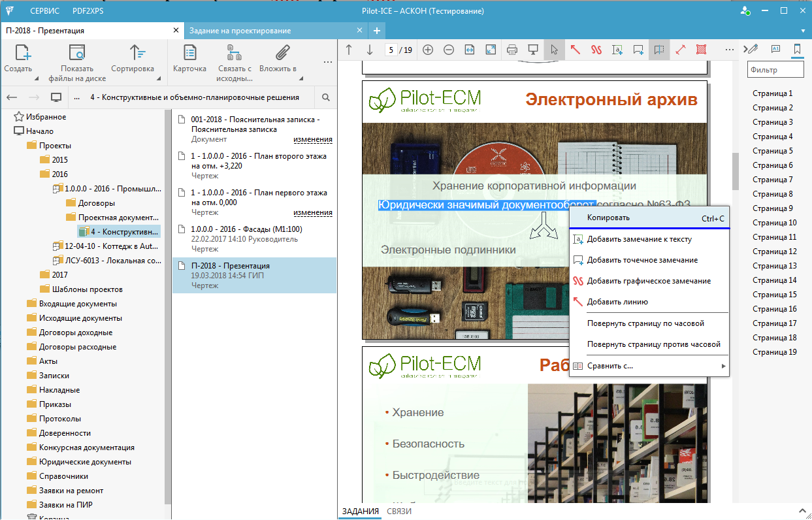Click Показать файлы на диске
This screenshot has width=812, height=520.
(x=77, y=63)
